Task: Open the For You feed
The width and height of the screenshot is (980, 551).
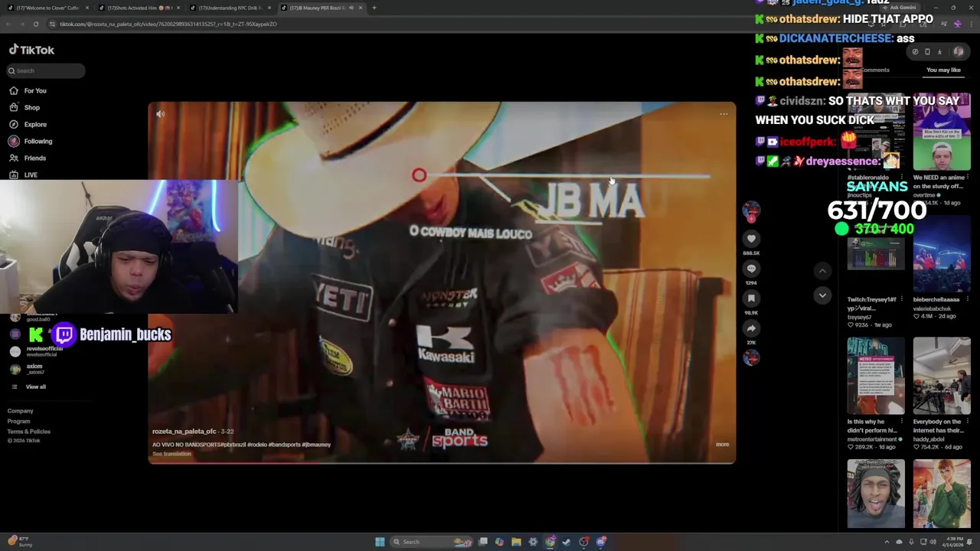Action: [x=28, y=90]
